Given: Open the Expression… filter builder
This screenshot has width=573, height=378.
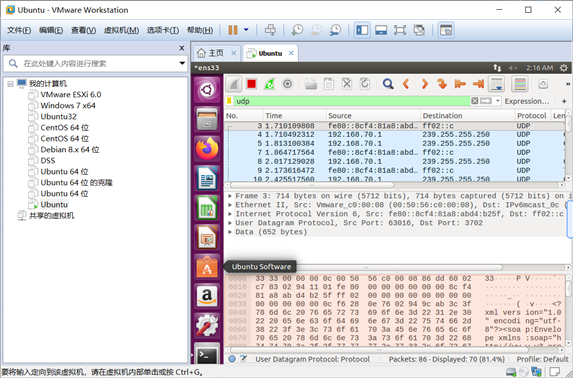Looking at the screenshot, I should 527,101.
